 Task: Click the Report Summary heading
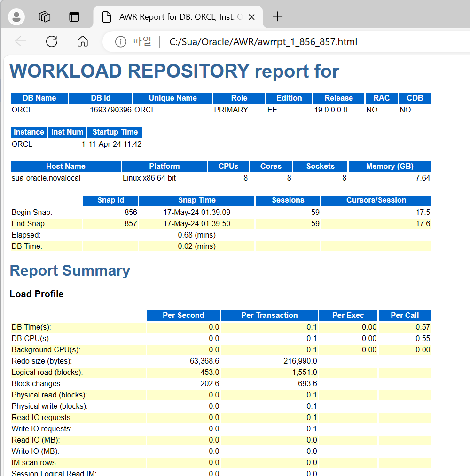coord(70,270)
